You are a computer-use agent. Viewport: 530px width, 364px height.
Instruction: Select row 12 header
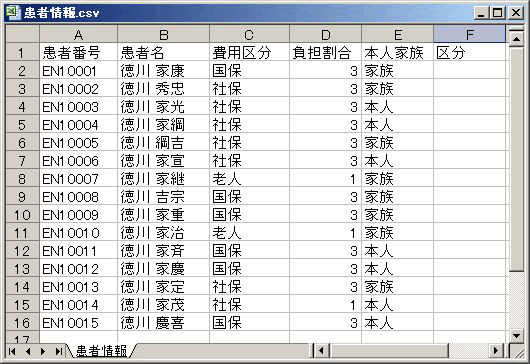[22, 250]
